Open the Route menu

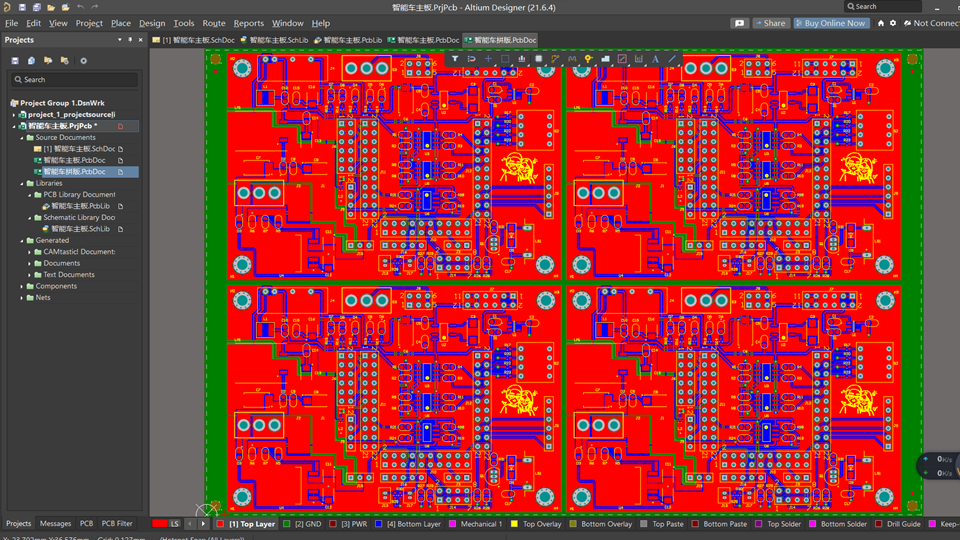[214, 23]
